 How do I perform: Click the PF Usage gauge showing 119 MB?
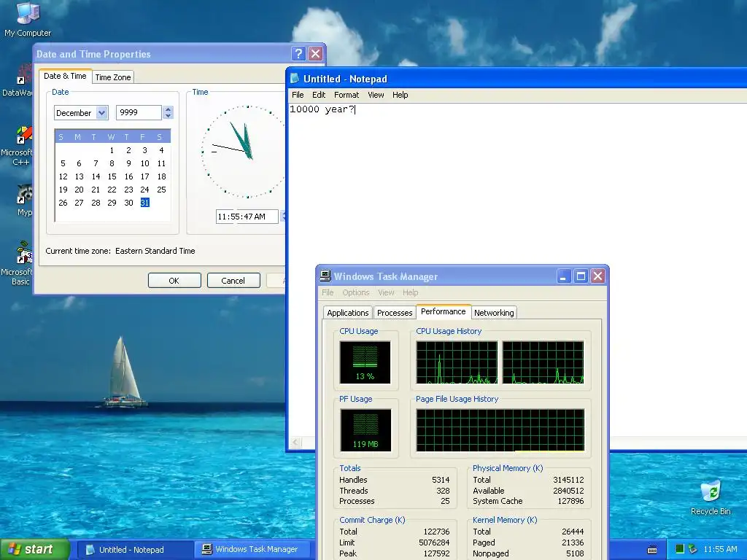365,430
